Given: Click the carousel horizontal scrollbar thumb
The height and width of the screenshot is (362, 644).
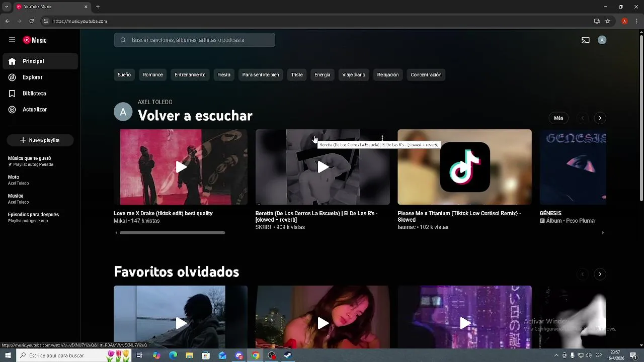Looking at the screenshot, I should tap(172, 233).
